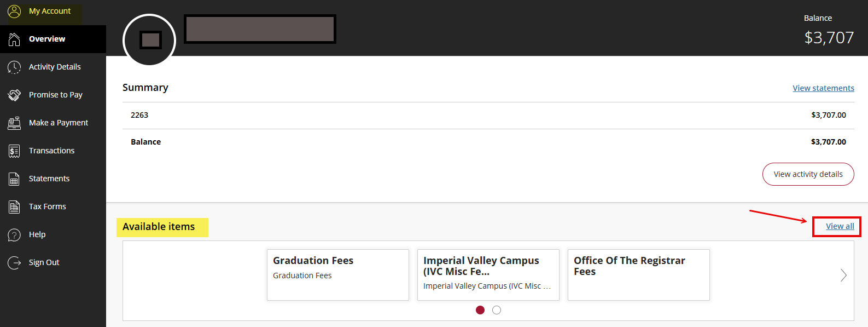Click the Sign Out arrow icon
The image size is (868, 327).
click(14, 262)
